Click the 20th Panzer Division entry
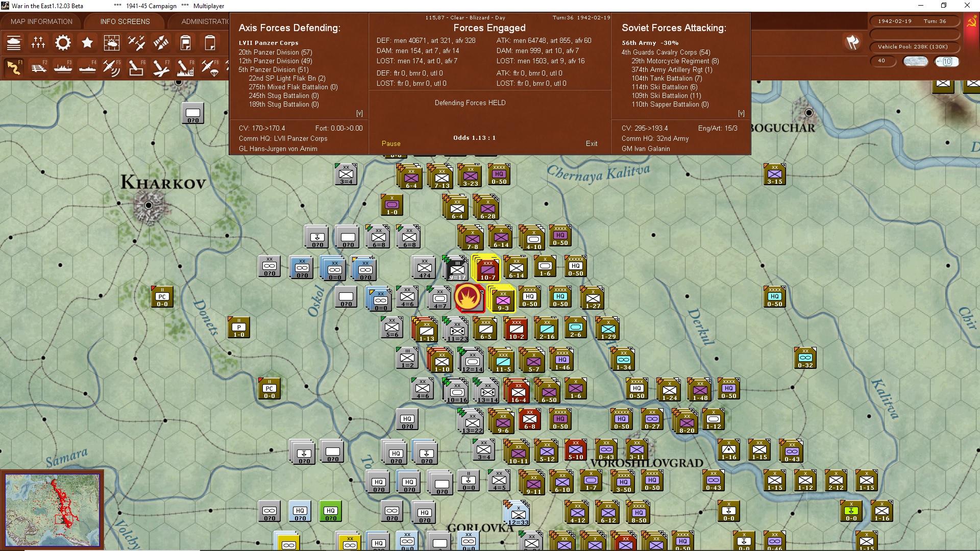Viewport: 980px width, 551px height. tap(275, 52)
